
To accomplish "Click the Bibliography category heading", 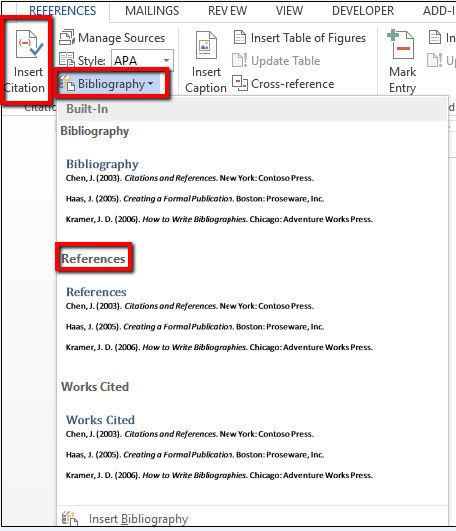I will pos(95,131).
